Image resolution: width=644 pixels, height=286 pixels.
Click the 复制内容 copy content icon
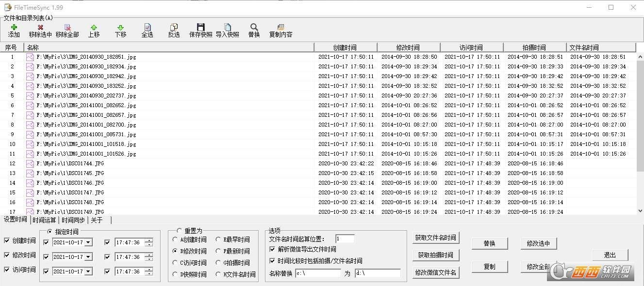tap(281, 27)
